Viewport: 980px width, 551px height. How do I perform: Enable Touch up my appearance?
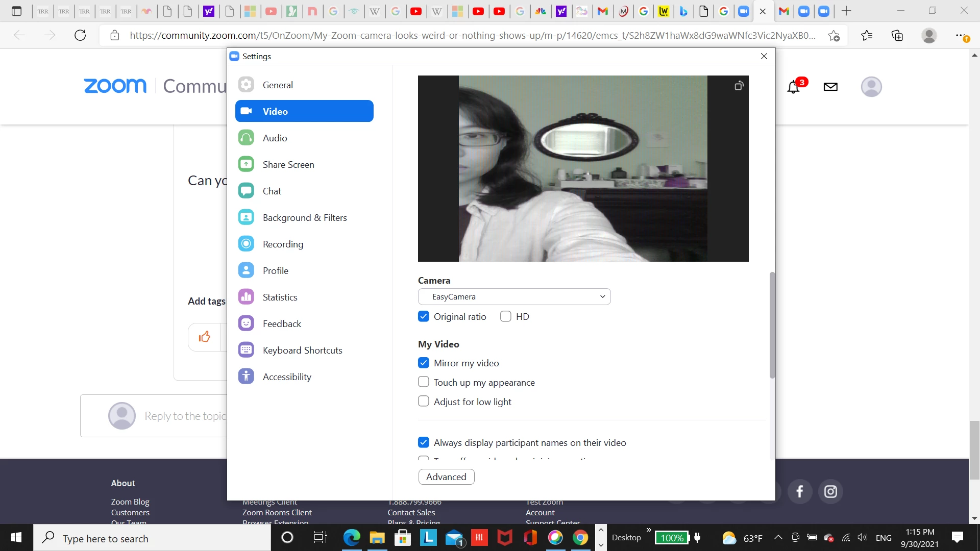[x=424, y=382]
